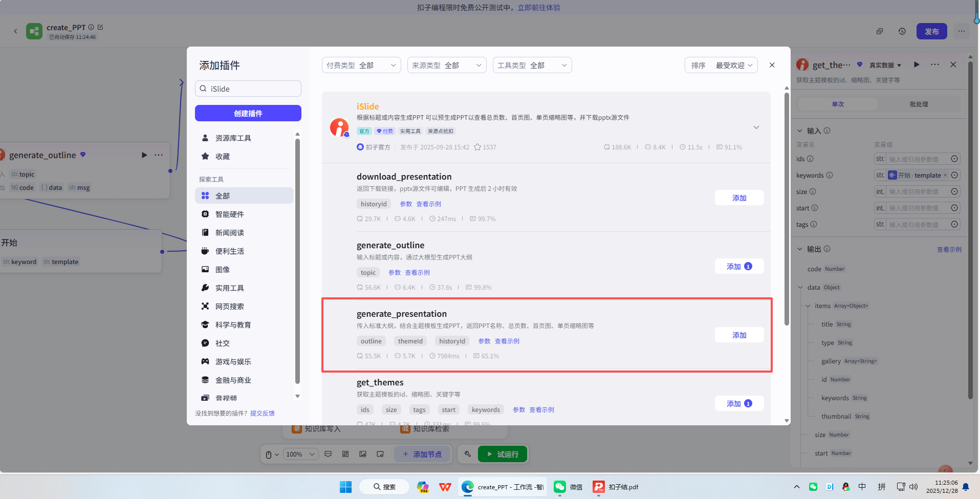This screenshot has height=499, width=980.
Task: Add the generate_outline tool
Action: point(739,266)
